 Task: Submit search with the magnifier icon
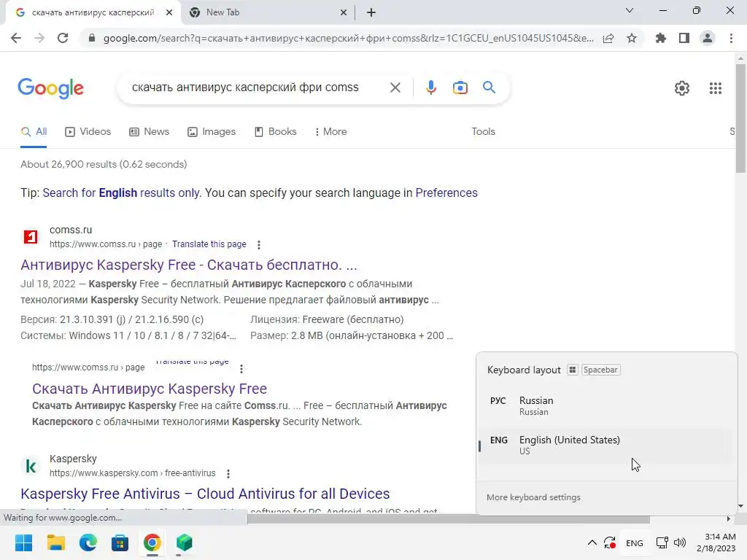489,87
